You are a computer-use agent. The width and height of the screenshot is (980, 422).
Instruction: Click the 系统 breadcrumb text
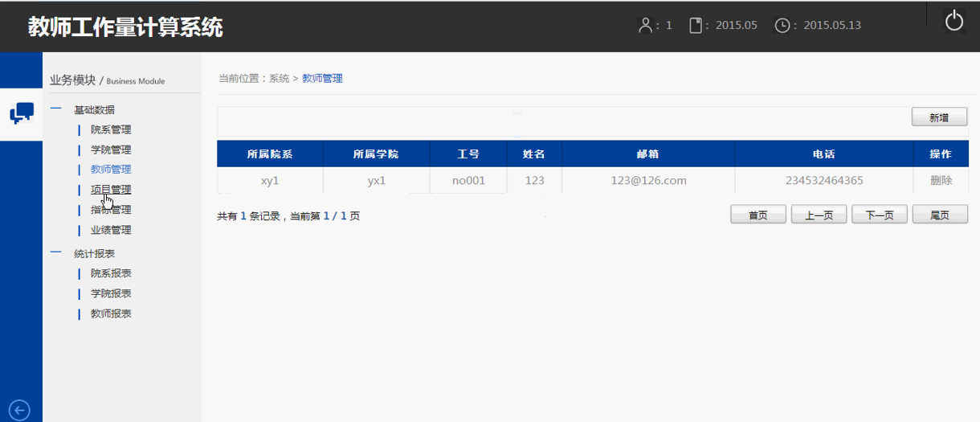[x=279, y=79]
